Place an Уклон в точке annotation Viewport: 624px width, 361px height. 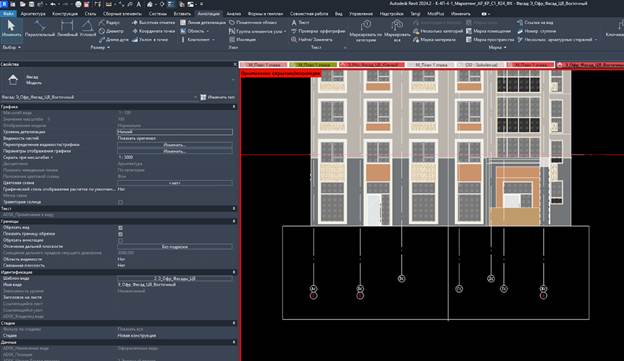(150, 40)
